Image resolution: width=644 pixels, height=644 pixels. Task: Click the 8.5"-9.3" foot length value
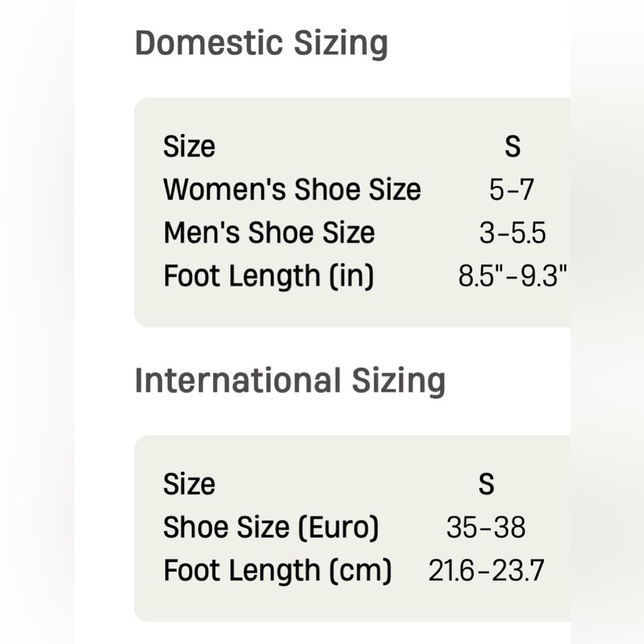point(512,276)
